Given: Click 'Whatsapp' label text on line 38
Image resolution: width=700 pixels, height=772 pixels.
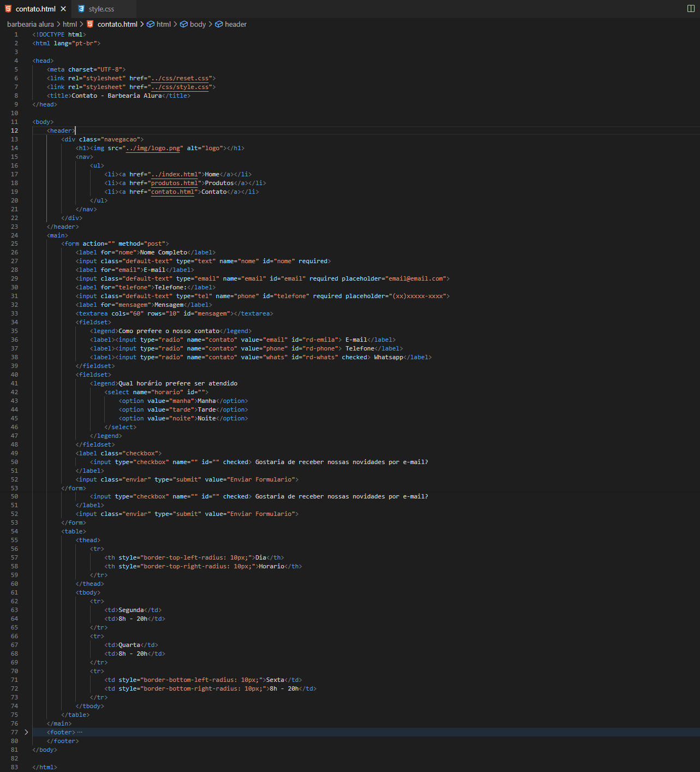Looking at the screenshot, I should tap(388, 357).
